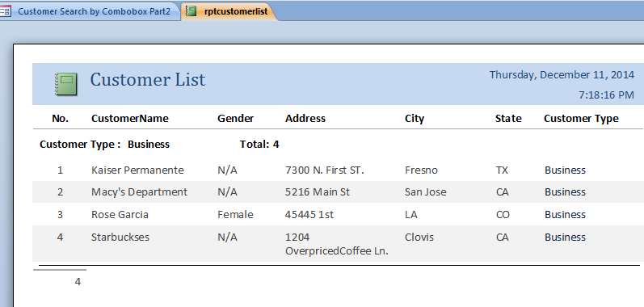This screenshot has height=307, width=644.
Task: Click customer name Starbuckses
Action: (x=120, y=238)
